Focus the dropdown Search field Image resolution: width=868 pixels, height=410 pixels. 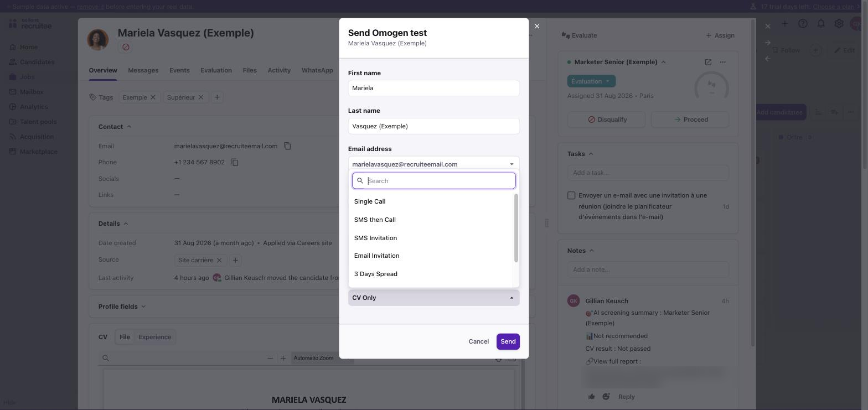click(x=433, y=181)
